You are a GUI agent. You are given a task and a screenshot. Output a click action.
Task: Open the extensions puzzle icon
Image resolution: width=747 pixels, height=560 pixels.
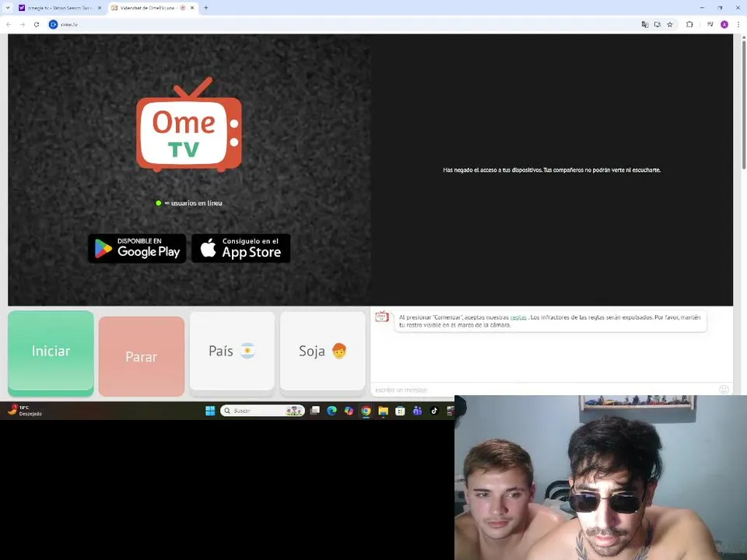(689, 24)
